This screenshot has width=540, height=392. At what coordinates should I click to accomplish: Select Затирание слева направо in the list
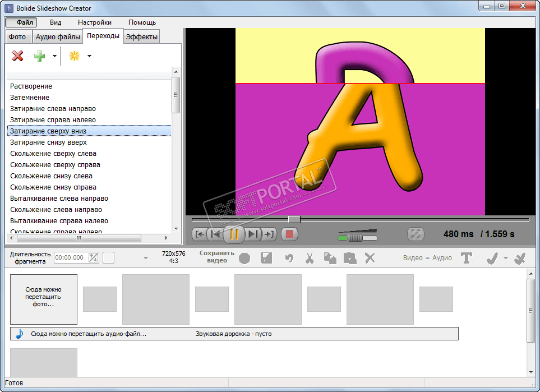(89, 108)
